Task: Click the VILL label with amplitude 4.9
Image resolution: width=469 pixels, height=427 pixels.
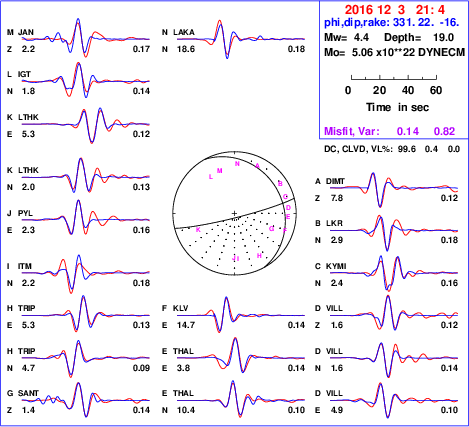Action: (x=334, y=393)
